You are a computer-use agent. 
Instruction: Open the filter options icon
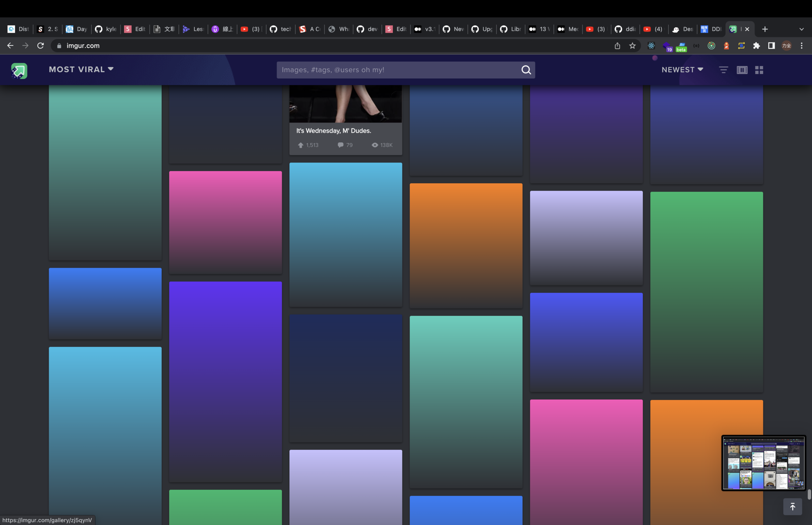tap(723, 70)
